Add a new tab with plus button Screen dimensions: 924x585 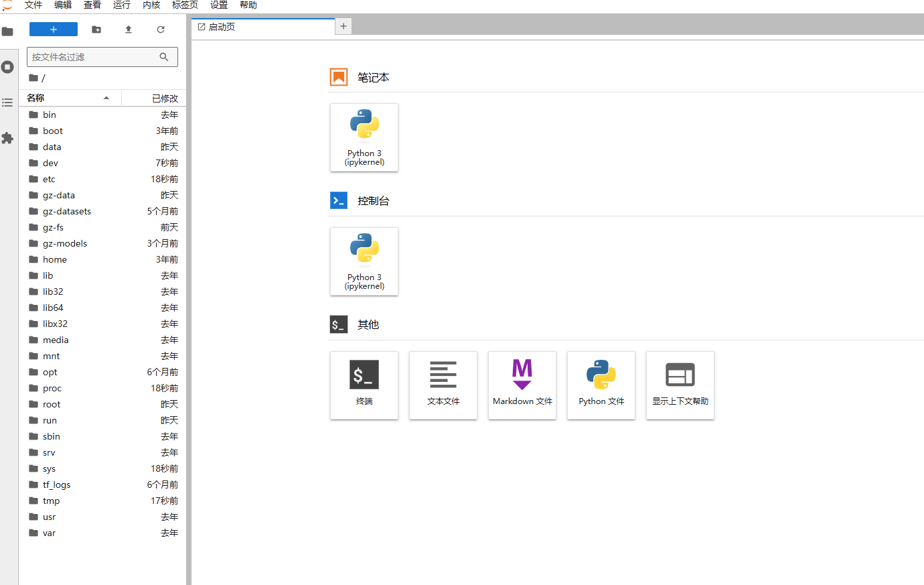coord(343,26)
